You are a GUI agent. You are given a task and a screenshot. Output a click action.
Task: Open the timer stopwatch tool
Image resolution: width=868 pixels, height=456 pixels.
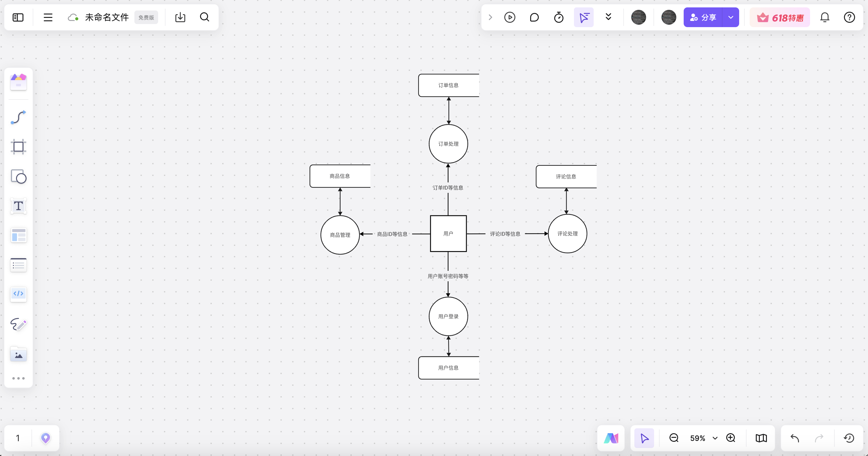(559, 17)
